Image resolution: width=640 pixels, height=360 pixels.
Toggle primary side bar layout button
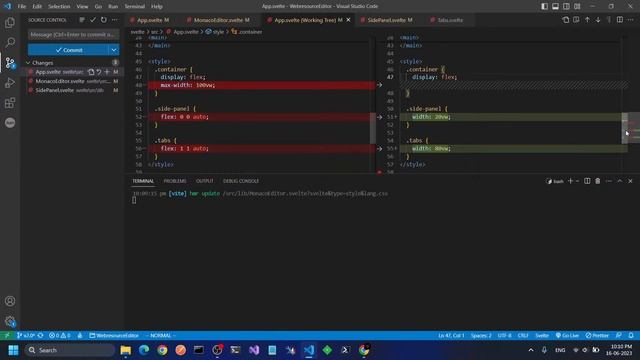point(544,7)
